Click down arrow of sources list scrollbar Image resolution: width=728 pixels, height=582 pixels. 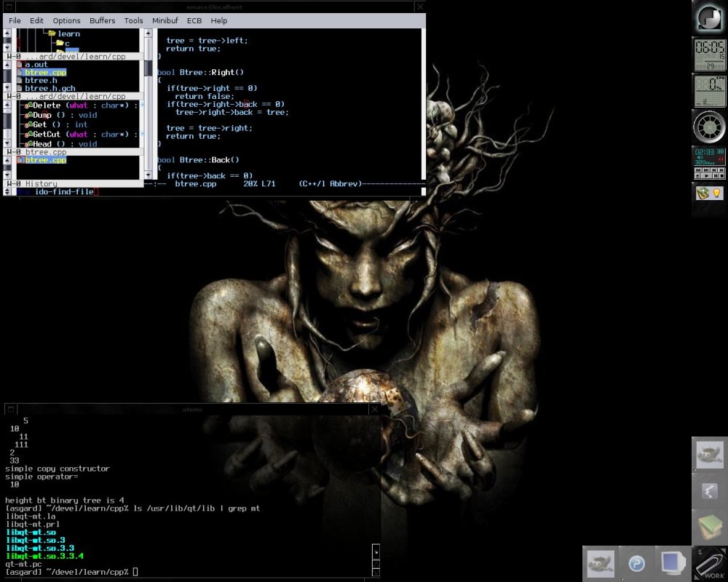7,87
